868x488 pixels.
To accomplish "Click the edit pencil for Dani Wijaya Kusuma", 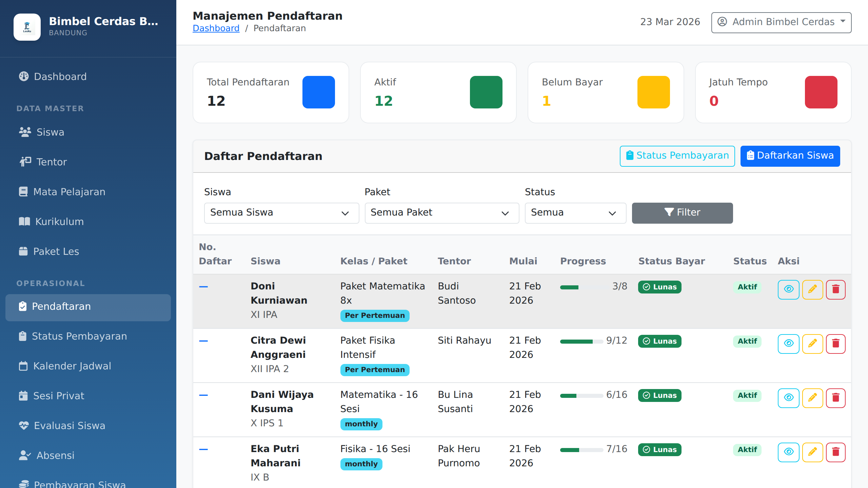I will pos(812,398).
